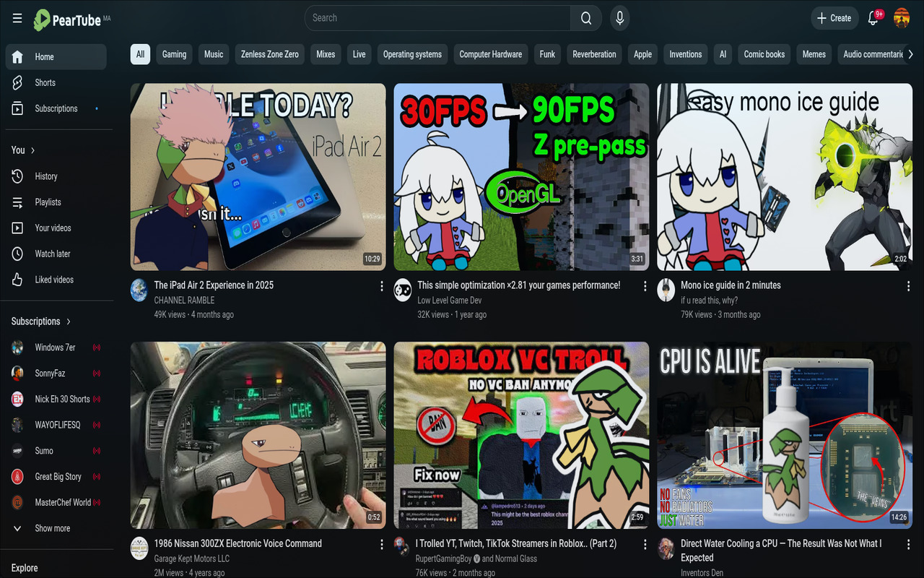This screenshot has height=578, width=924.
Task: Click the Garage Kept Motors channel avatar
Action: click(x=139, y=548)
